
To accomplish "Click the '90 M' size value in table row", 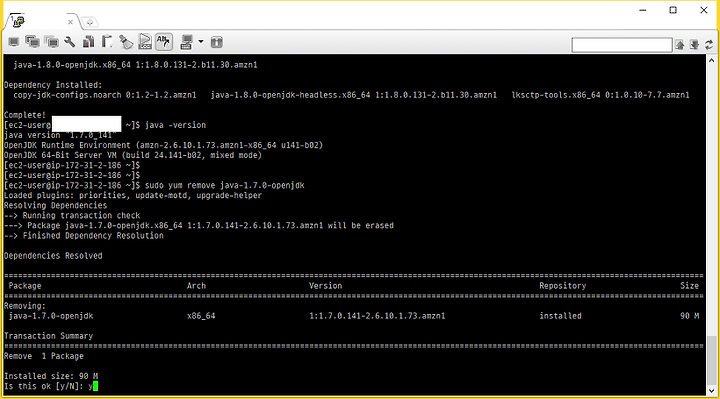I will pos(689,316).
